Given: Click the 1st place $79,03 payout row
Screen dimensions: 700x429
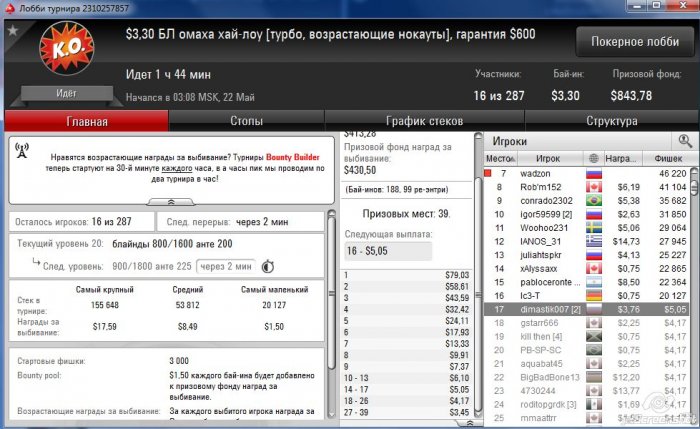Looking at the screenshot, I should [x=406, y=275].
